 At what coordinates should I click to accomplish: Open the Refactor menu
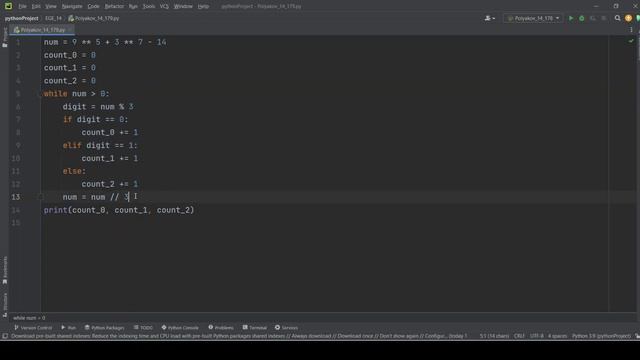click(x=114, y=6)
